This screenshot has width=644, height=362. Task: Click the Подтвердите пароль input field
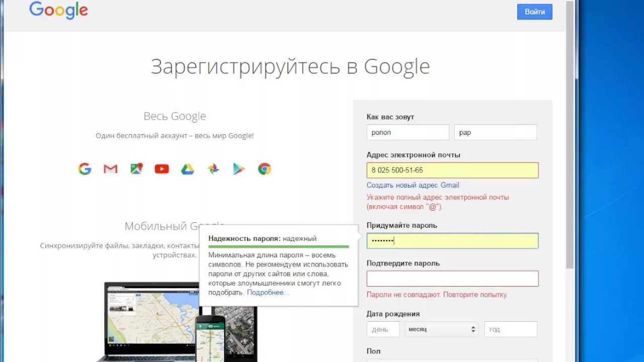(453, 279)
